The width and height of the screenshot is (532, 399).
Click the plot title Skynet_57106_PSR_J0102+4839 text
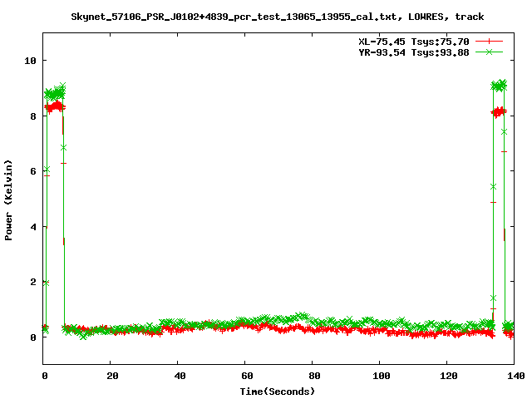(277, 17)
